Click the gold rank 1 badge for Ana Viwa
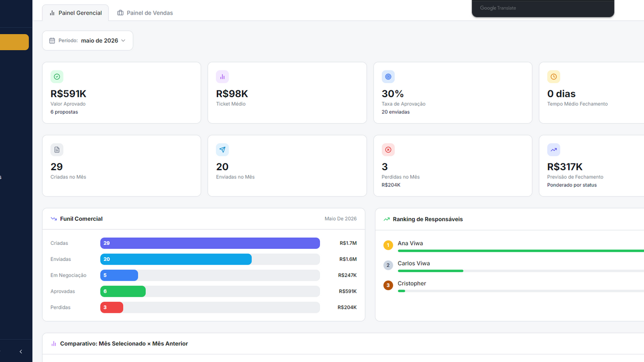 point(388,245)
